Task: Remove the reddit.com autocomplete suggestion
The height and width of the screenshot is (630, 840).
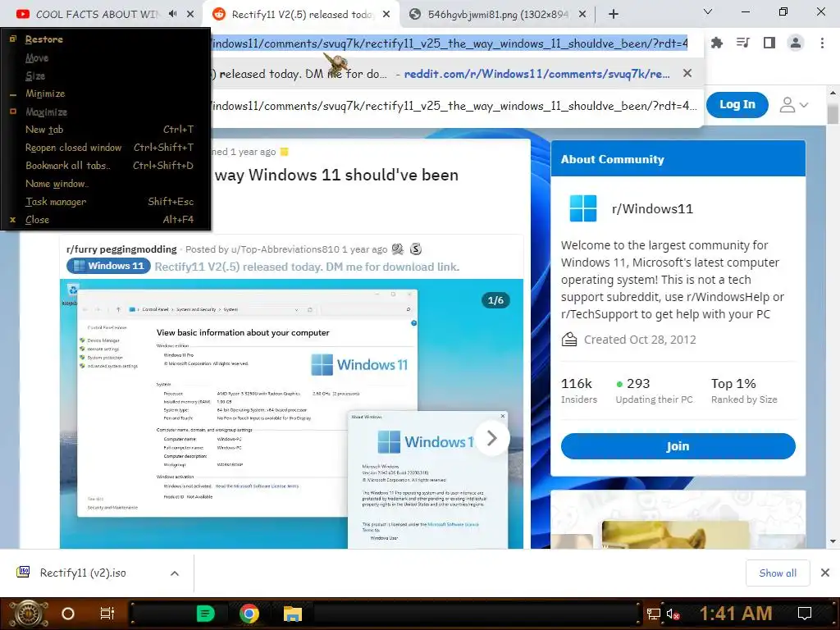Action: coord(687,73)
